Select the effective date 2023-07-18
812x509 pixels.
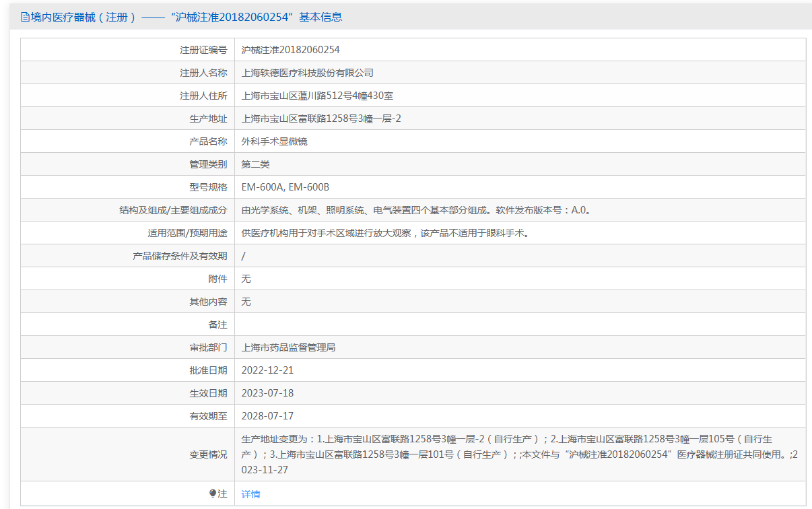coord(267,393)
